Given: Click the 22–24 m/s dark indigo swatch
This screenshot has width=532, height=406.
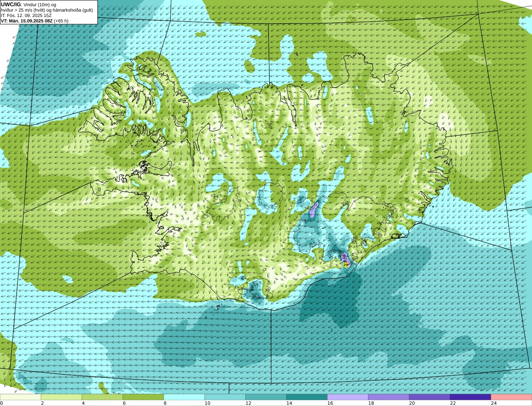Looking at the screenshot, I should [x=470, y=397].
